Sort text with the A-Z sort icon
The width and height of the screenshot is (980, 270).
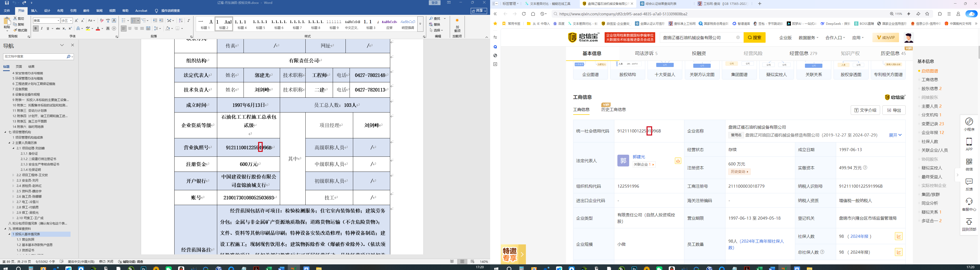pos(181,20)
